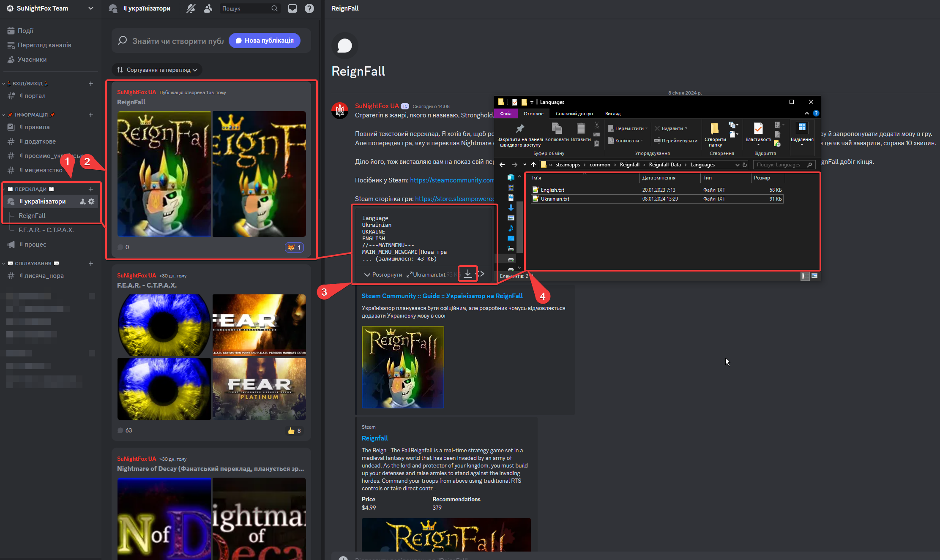Click the Explorer Пошук: Languages search box

coord(784,165)
